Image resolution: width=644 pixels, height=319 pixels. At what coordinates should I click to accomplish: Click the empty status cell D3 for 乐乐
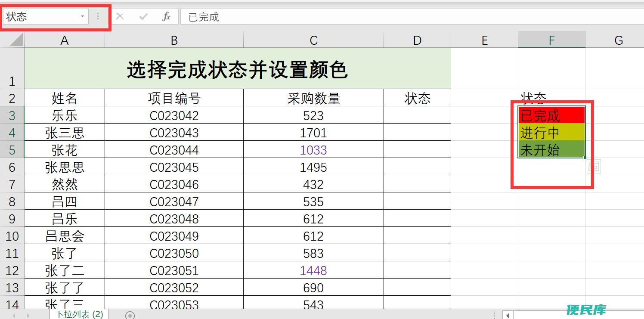(x=417, y=115)
